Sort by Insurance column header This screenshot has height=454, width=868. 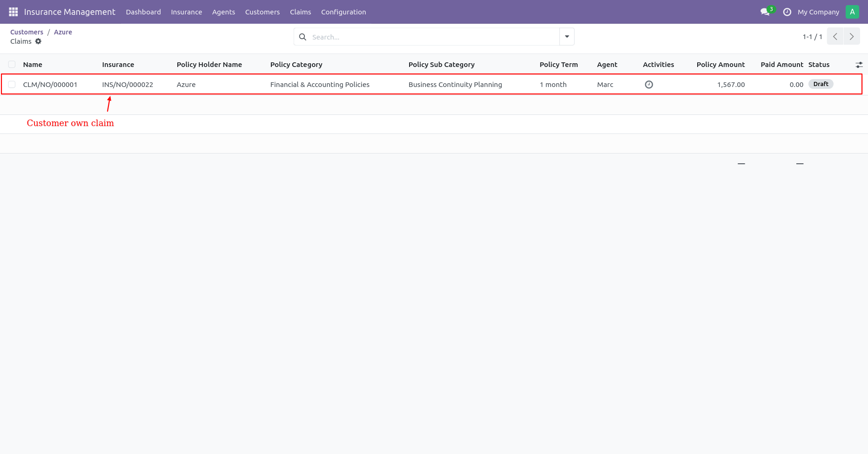click(118, 65)
